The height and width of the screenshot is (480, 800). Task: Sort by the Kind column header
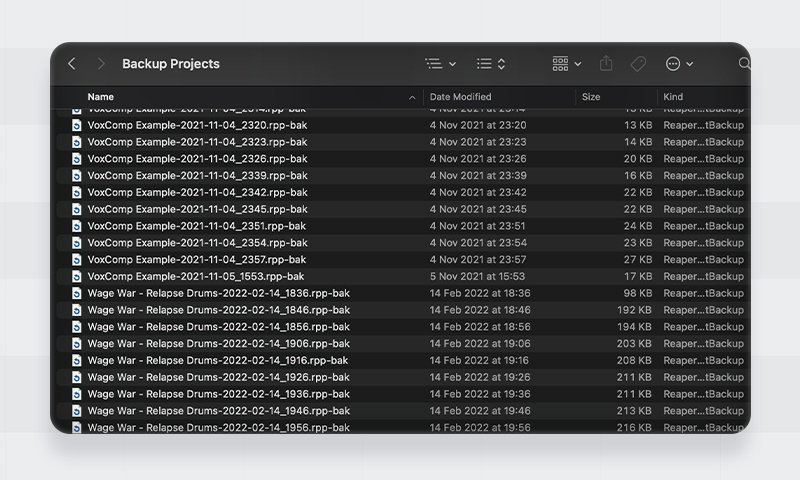point(673,97)
